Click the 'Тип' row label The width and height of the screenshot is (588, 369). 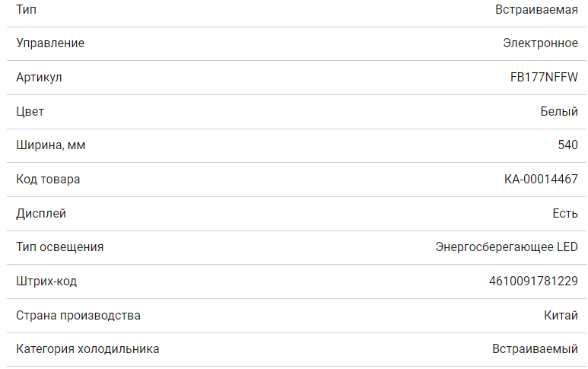(26, 10)
